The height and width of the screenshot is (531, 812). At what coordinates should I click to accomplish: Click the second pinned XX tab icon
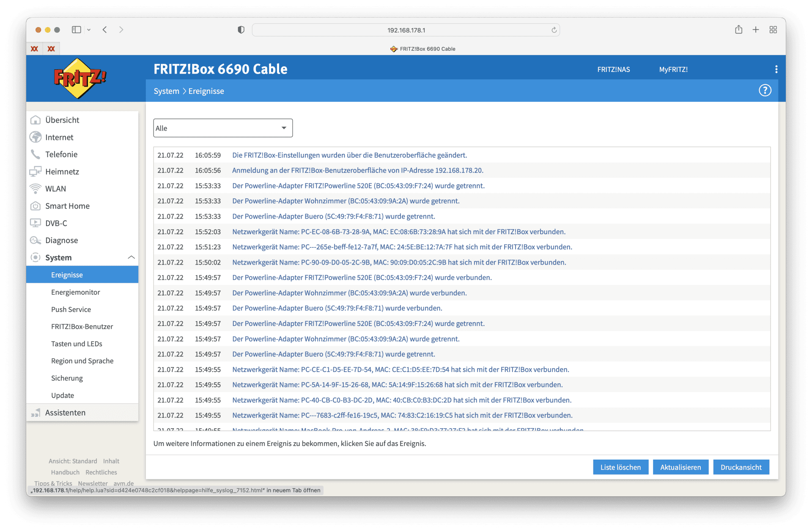tap(51, 49)
